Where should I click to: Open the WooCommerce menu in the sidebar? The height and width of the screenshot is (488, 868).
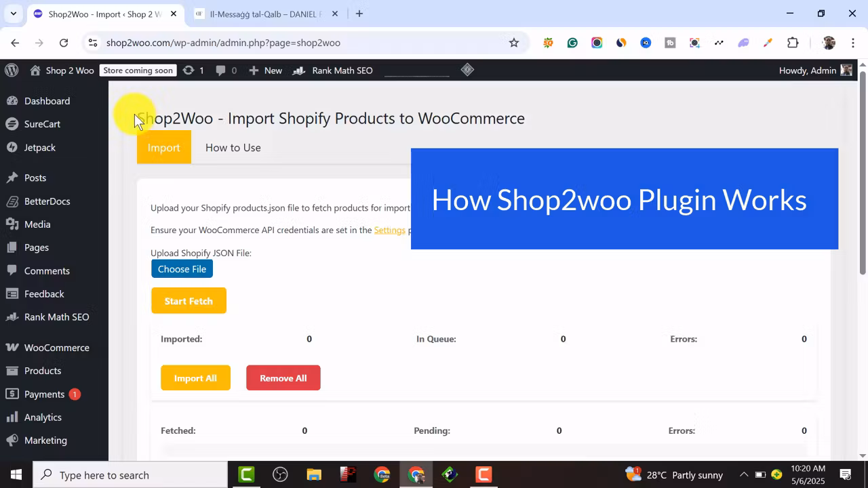(x=56, y=347)
